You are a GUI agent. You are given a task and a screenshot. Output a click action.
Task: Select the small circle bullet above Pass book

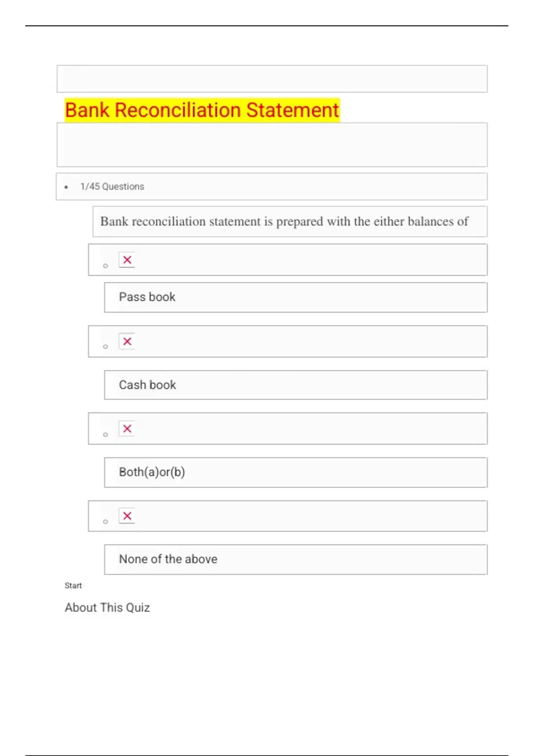click(105, 266)
